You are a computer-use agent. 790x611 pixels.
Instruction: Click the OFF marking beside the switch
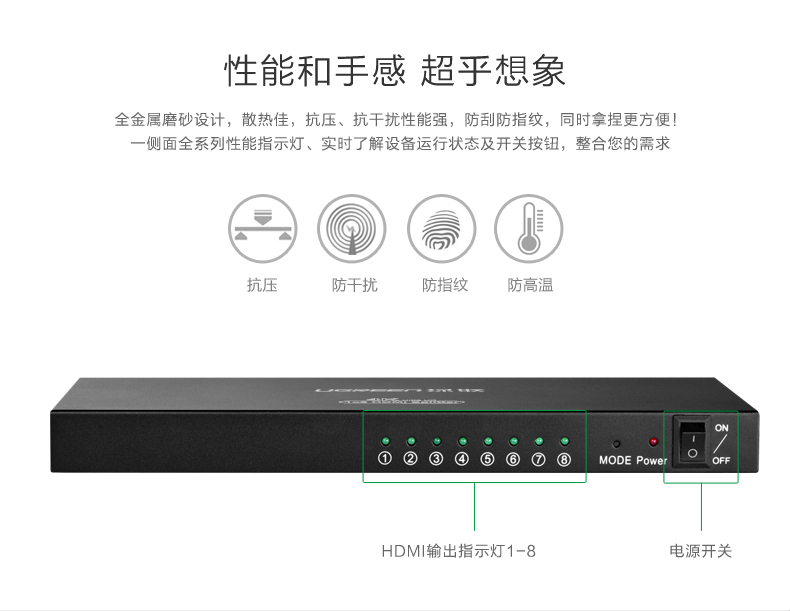[x=721, y=460]
